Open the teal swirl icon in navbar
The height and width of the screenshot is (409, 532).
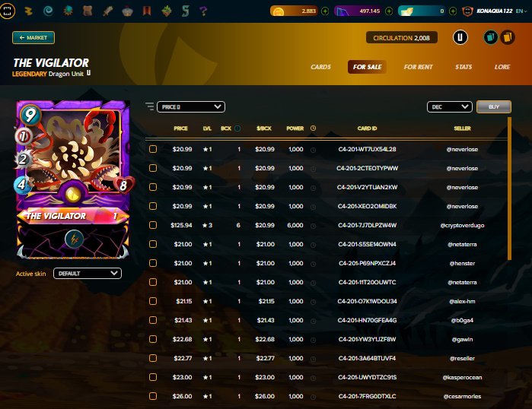point(48,11)
